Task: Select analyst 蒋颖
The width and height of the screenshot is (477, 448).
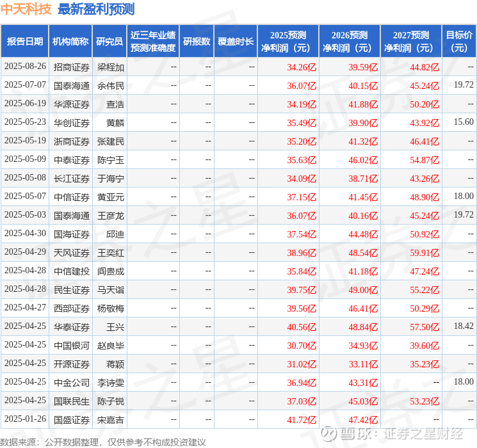Action: (115, 364)
